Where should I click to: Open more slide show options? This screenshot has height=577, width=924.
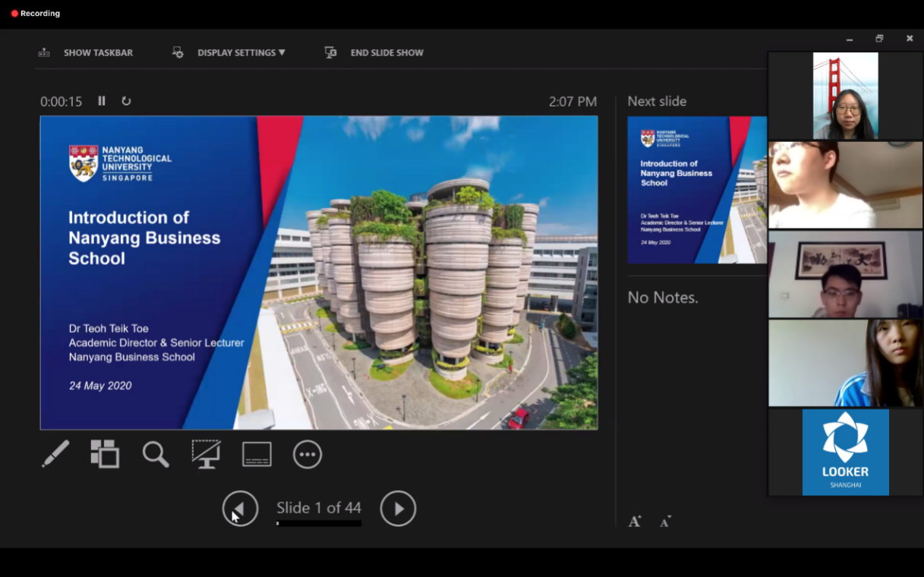click(307, 454)
